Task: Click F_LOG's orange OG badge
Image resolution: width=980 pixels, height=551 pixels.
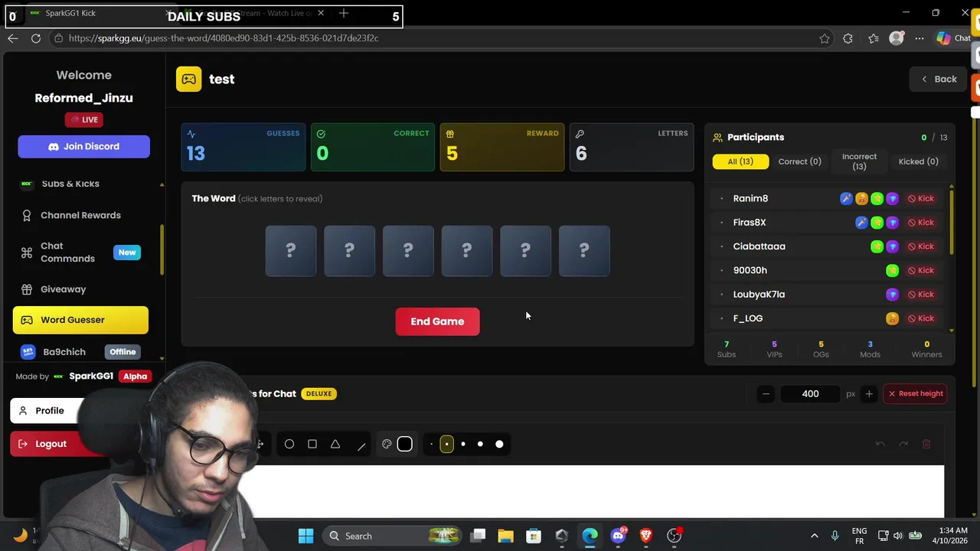Action: click(x=892, y=318)
